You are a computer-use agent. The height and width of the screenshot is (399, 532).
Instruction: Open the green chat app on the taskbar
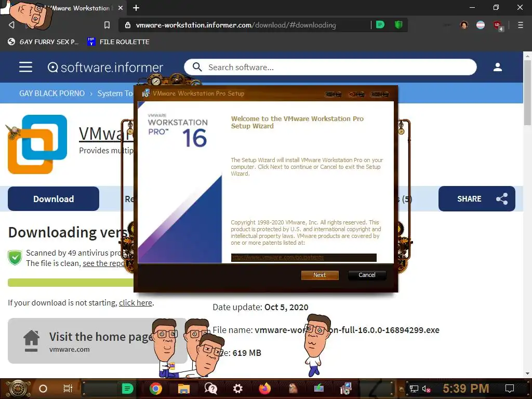128,389
